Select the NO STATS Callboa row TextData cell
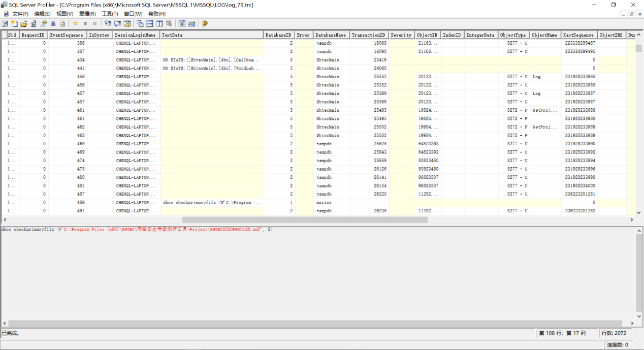This screenshot has height=350, width=644. tap(212, 60)
